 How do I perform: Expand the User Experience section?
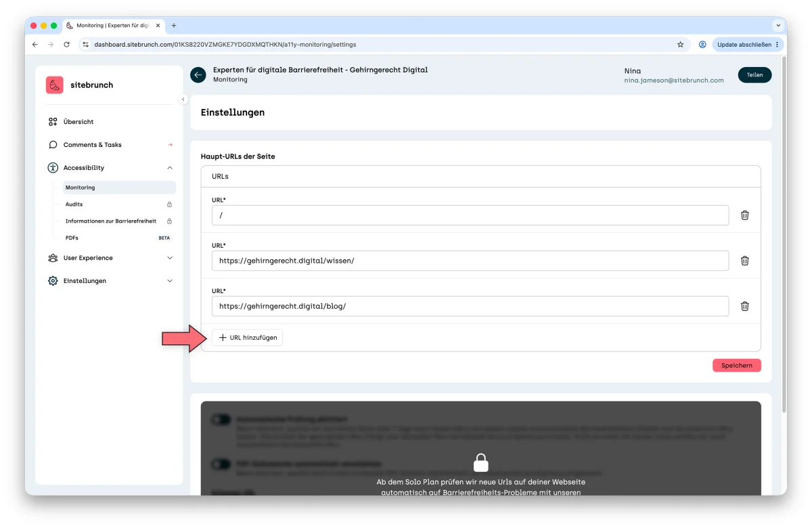[x=170, y=258]
